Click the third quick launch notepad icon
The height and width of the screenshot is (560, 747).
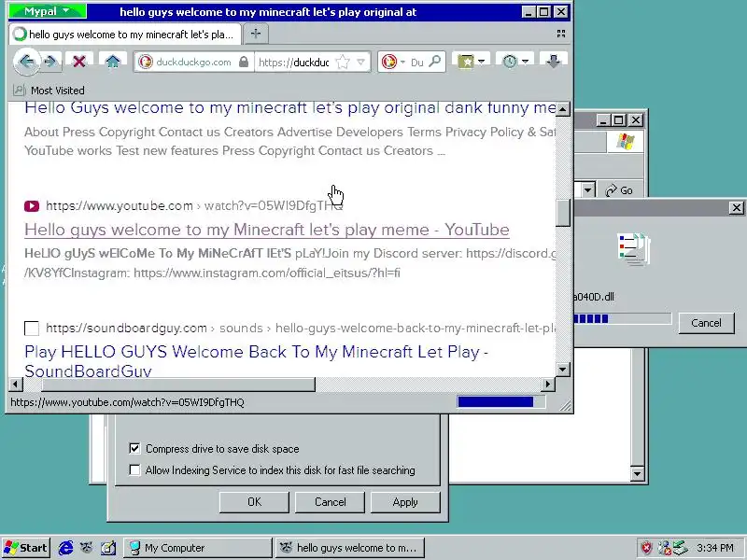pos(108,548)
